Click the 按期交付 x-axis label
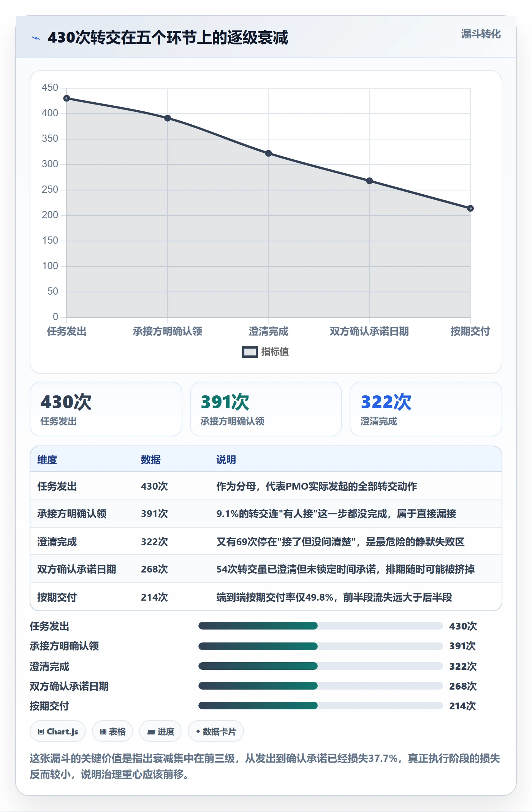 point(470,331)
